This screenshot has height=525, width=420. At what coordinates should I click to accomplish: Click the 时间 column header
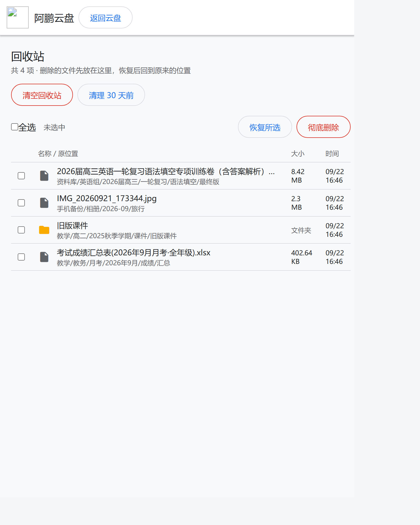tap(332, 154)
